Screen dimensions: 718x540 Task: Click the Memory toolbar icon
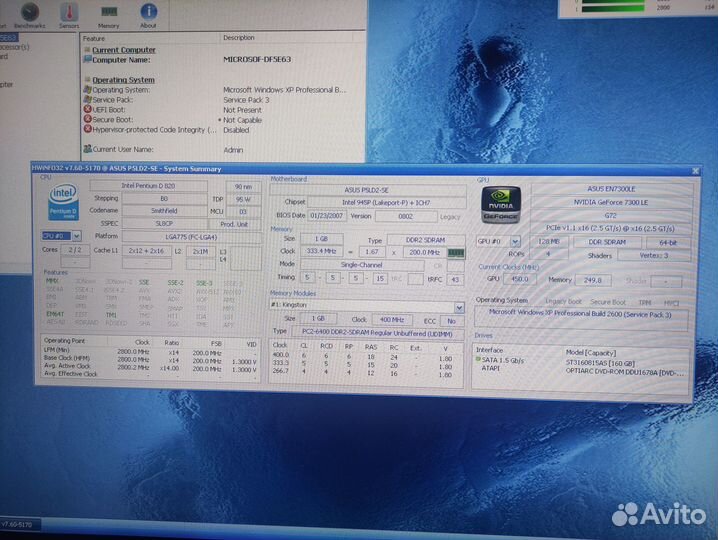click(x=108, y=13)
